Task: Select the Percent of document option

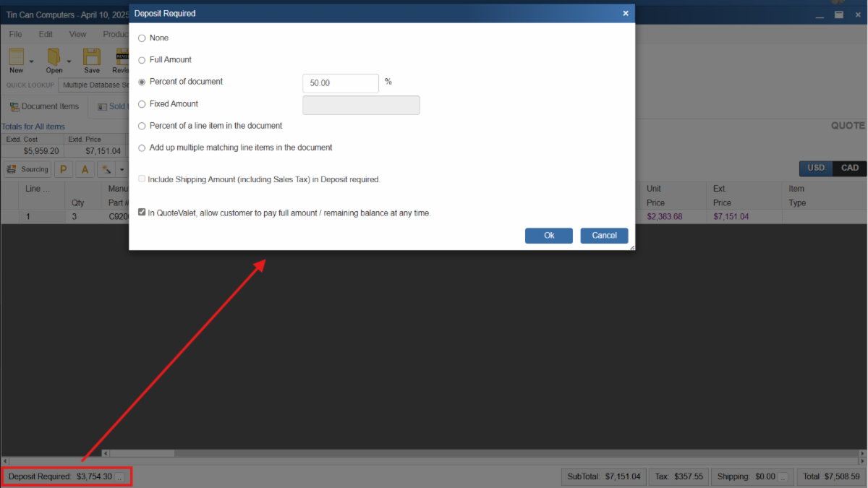Action: coord(142,82)
